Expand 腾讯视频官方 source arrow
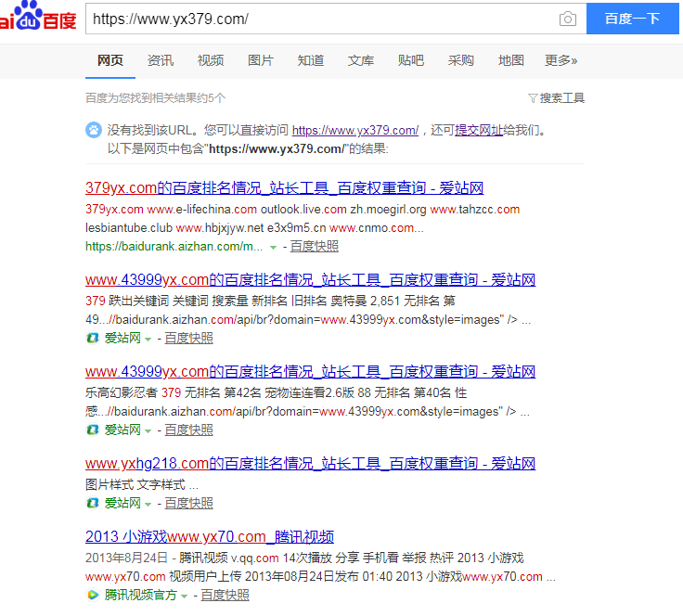 (x=184, y=596)
